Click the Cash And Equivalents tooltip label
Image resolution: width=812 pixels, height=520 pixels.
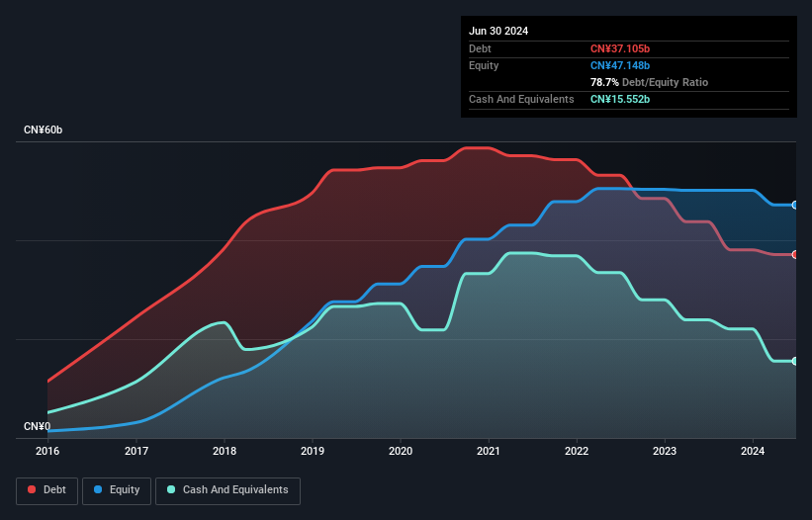point(521,99)
